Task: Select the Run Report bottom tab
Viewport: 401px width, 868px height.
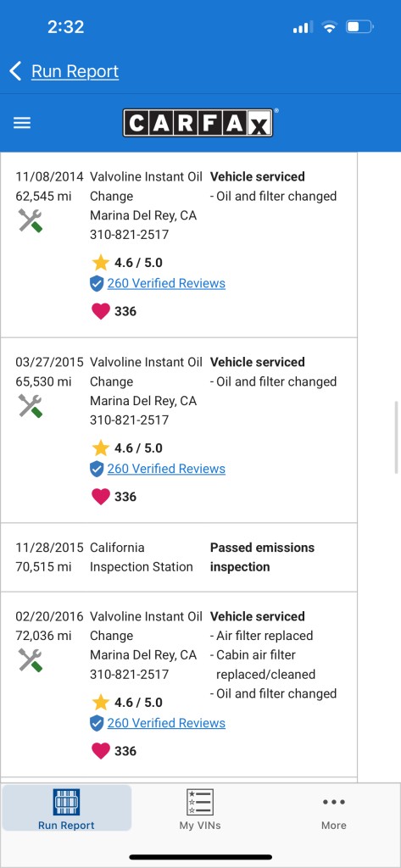Action: 66,808
